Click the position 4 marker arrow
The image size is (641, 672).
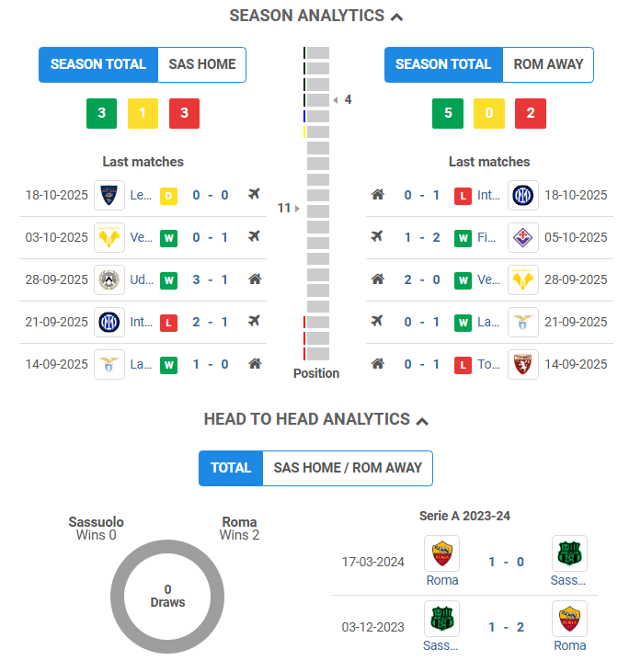336,99
